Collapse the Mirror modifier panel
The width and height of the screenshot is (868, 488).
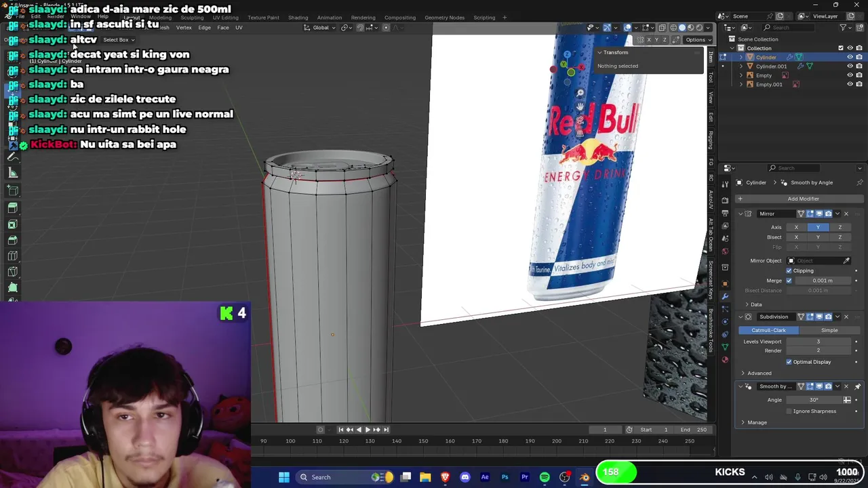741,213
